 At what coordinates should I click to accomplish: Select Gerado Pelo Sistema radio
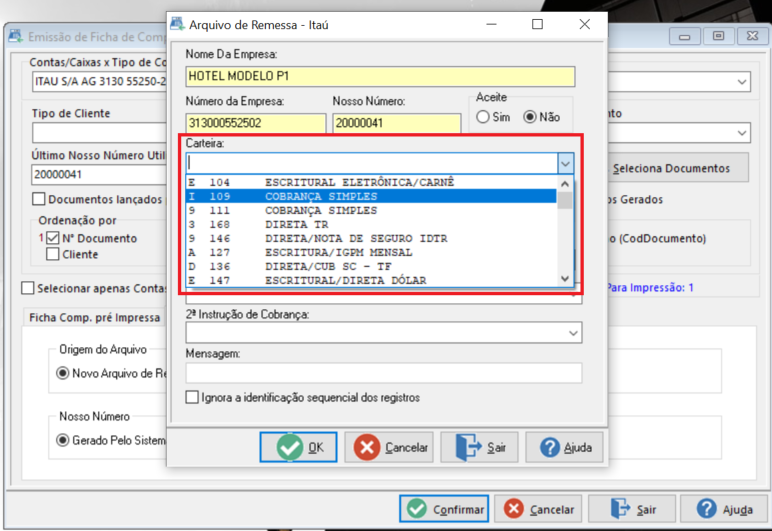[63, 440]
